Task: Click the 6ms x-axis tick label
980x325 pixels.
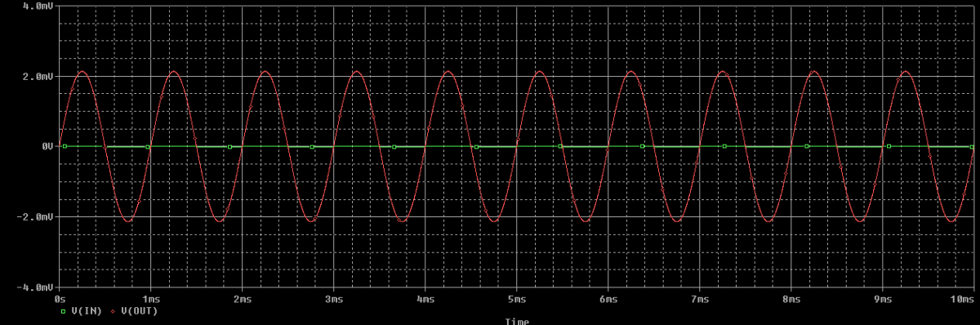Action: pos(608,301)
